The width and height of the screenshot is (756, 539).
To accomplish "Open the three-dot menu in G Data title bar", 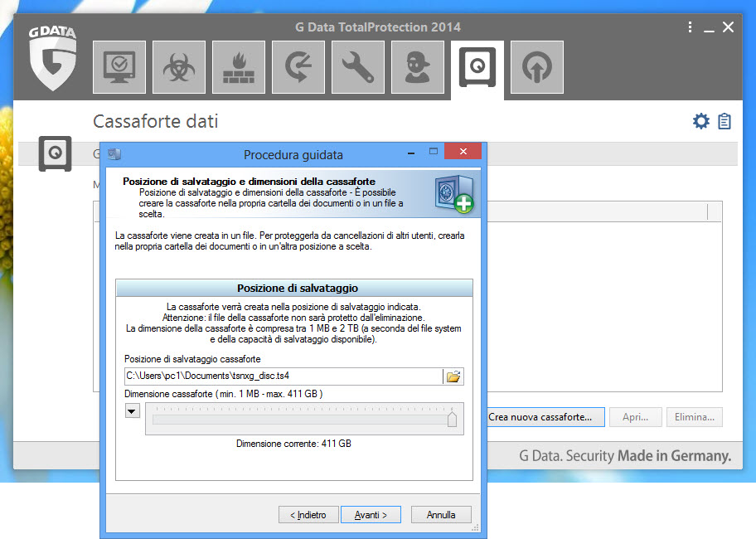I will coord(690,27).
